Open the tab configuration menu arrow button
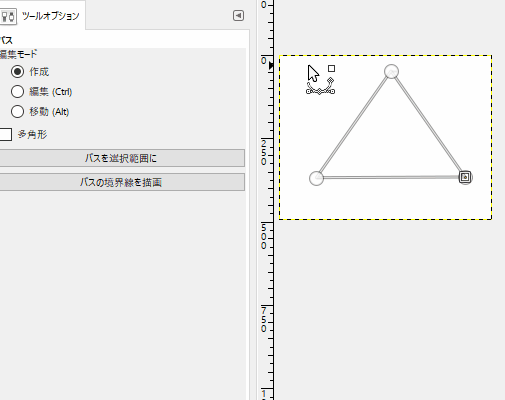Viewport: 505px width, 400px height. (x=238, y=16)
